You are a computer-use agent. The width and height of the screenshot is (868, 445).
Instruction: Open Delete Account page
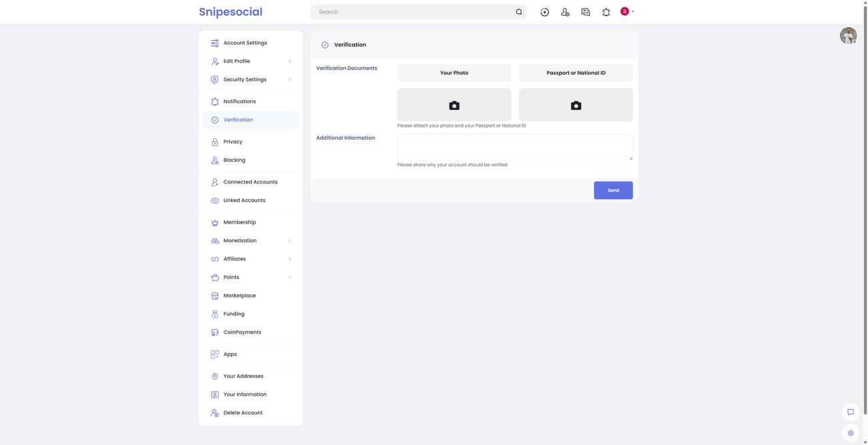click(x=251, y=413)
